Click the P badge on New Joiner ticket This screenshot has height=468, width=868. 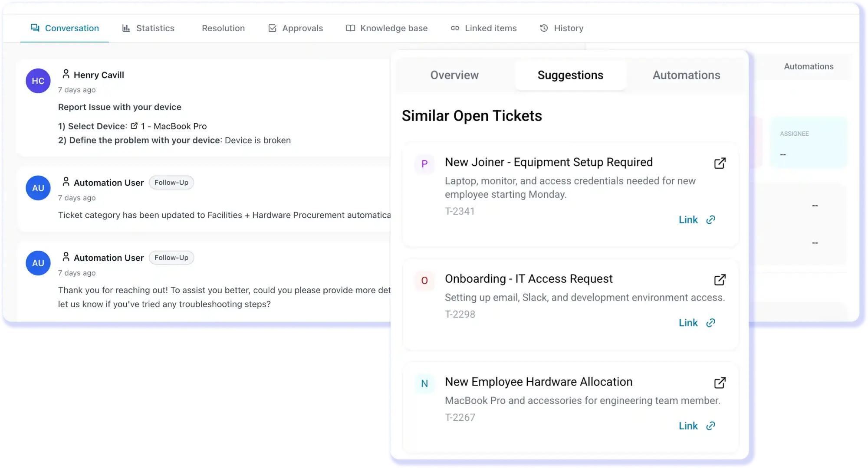tap(424, 164)
